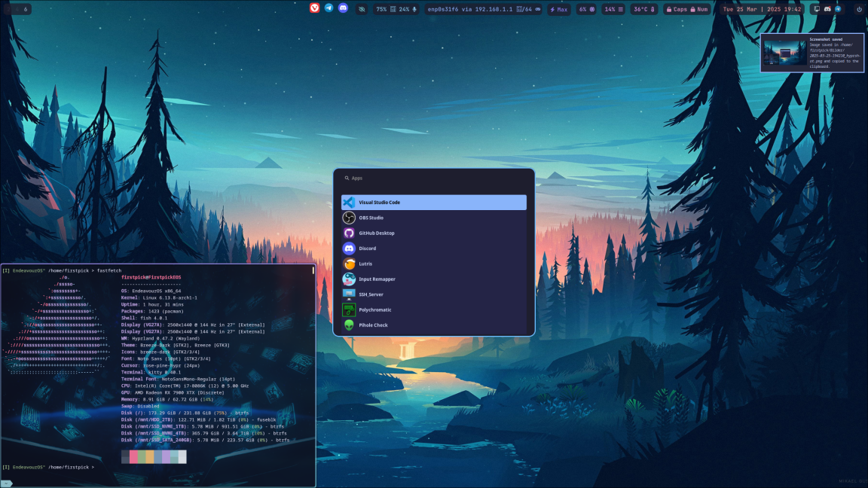Expand the Max power profile module
Image resolution: width=868 pixels, height=488 pixels.
point(559,9)
